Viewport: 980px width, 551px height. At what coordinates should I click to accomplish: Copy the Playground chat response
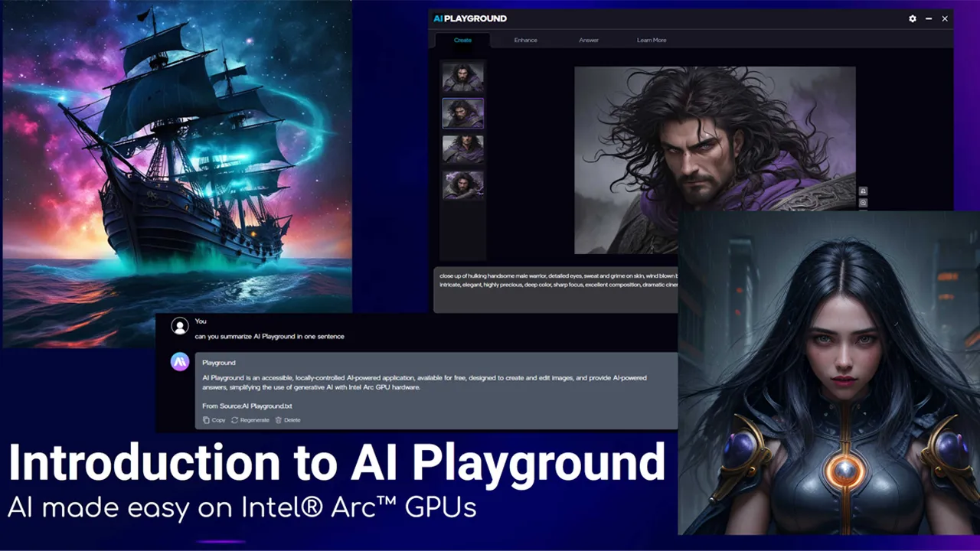point(214,420)
